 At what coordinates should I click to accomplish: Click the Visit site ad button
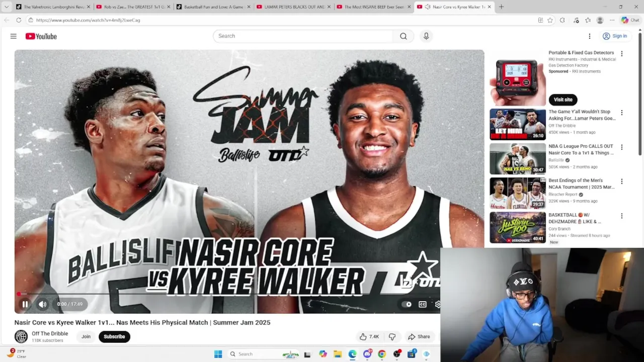point(563,100)
